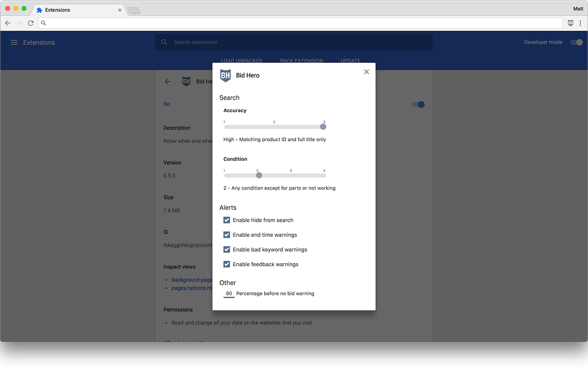588x368 pixels.
Task: Reload the page with the refresh button
Action: 30,23
